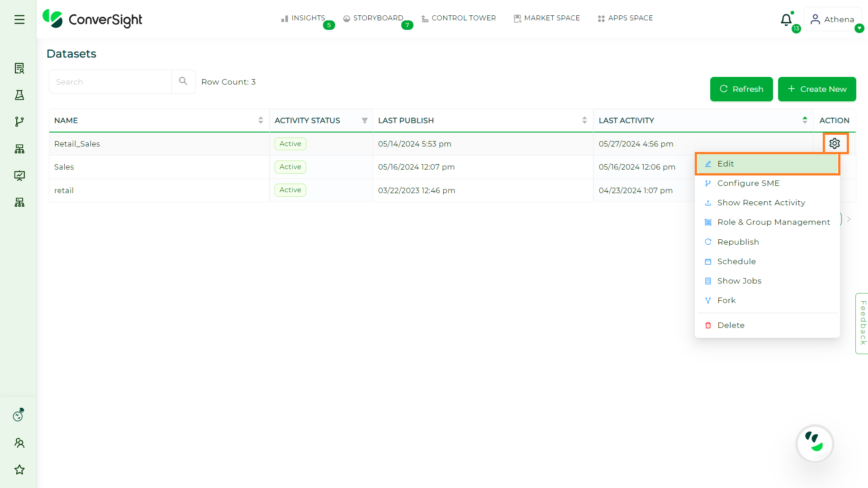Viewport: 868px width, 488px height.
Task: Open the dataset document icon in sidebar
Action: (x=19, y=68)
